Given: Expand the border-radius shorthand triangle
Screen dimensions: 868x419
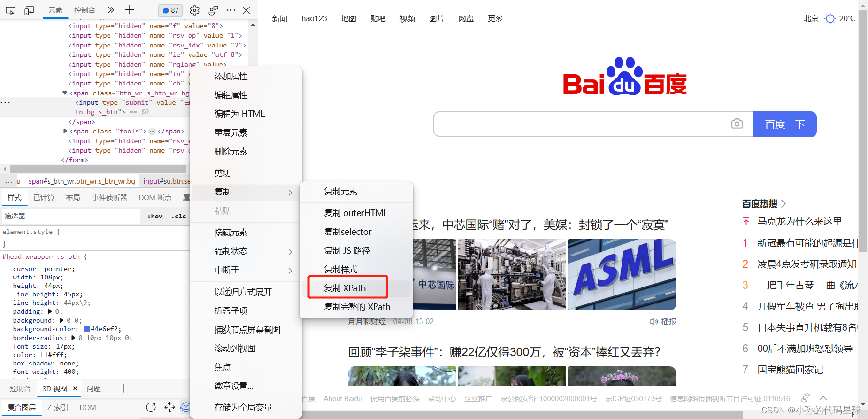Looking at the screenshot, I should tap(73, 338).
